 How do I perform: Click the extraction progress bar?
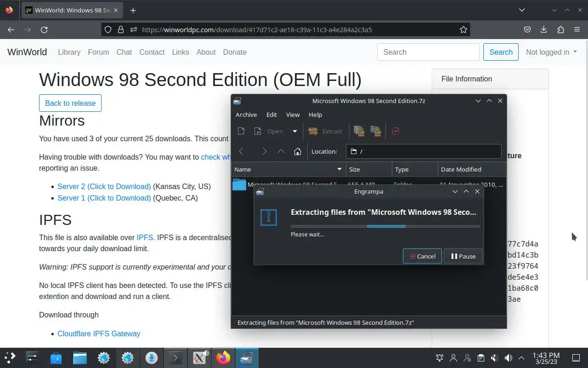click(385, 226)
